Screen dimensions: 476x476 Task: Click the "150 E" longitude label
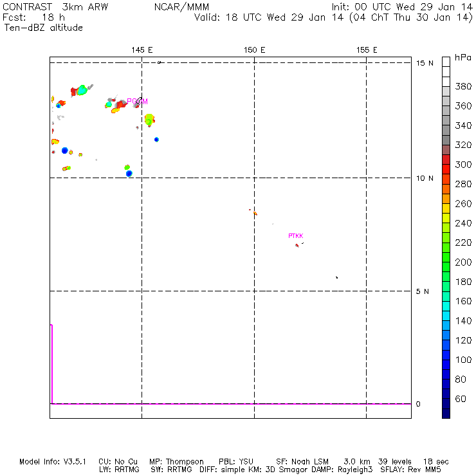click(x=254, y=50)
